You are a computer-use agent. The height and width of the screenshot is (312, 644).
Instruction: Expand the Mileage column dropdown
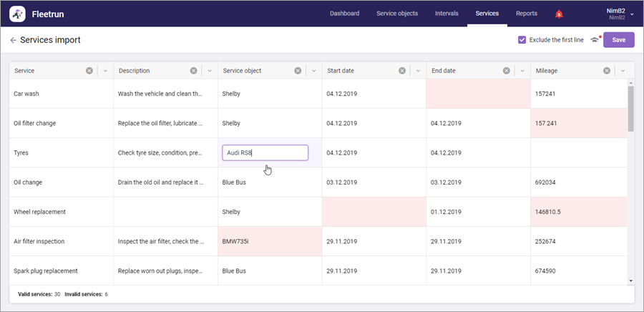coord(623,71)
